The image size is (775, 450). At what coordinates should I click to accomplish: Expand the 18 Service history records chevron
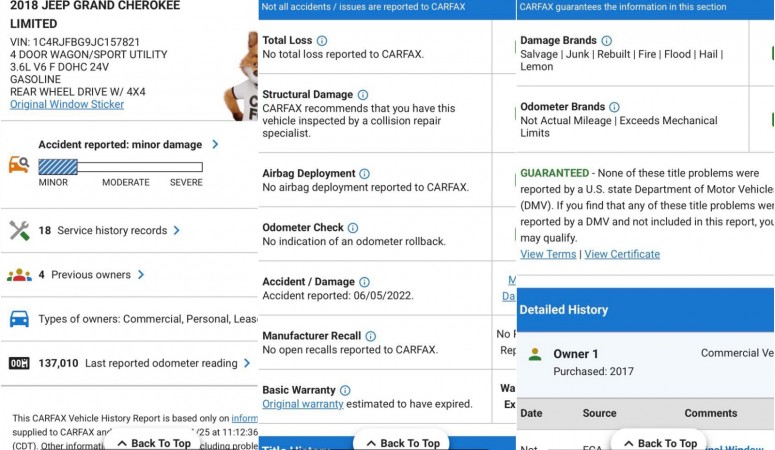point(176,230)
